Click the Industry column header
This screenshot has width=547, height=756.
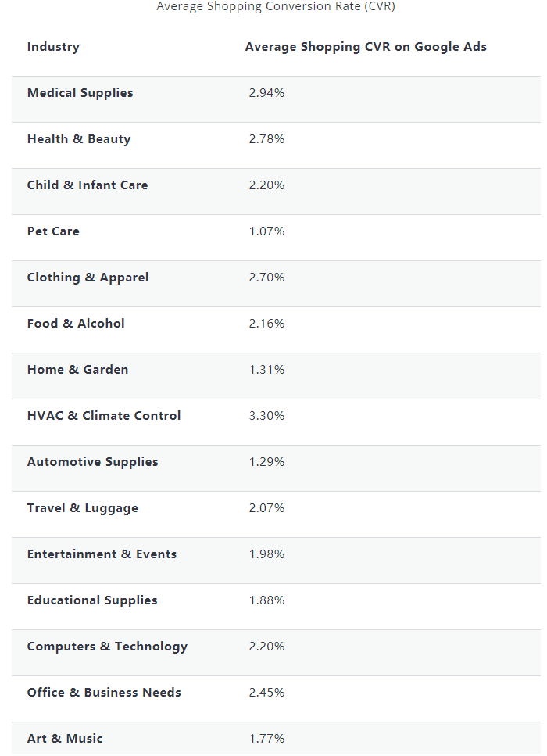53,47
